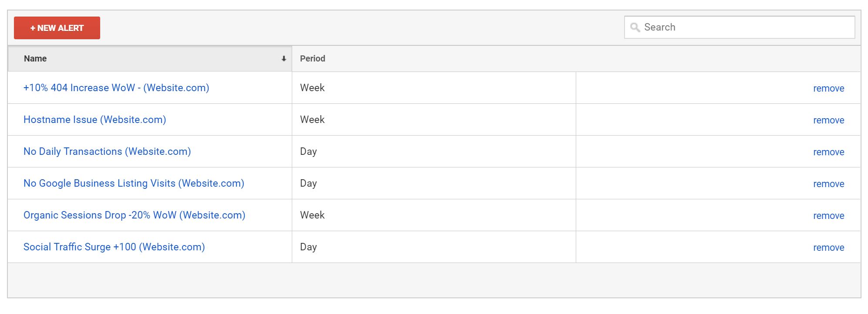The height and width of the screenshot is (314, 868).
Task: Click Week period cell of Hostname Issue
Action: pyautogui.click(x=434, y=119)
